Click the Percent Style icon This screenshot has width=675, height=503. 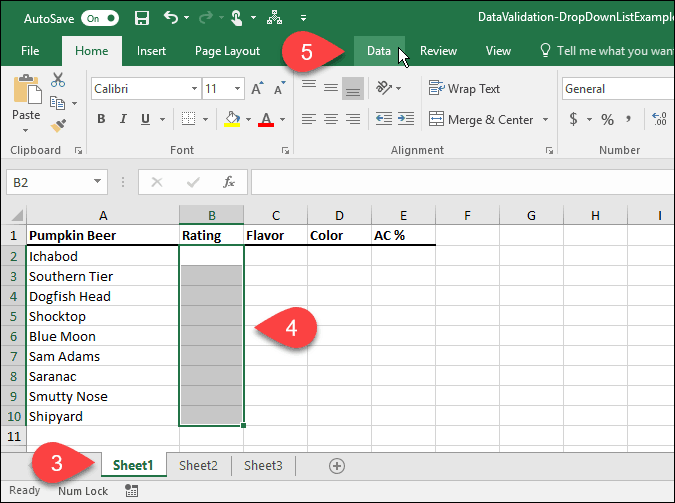(x=607, y=119)
